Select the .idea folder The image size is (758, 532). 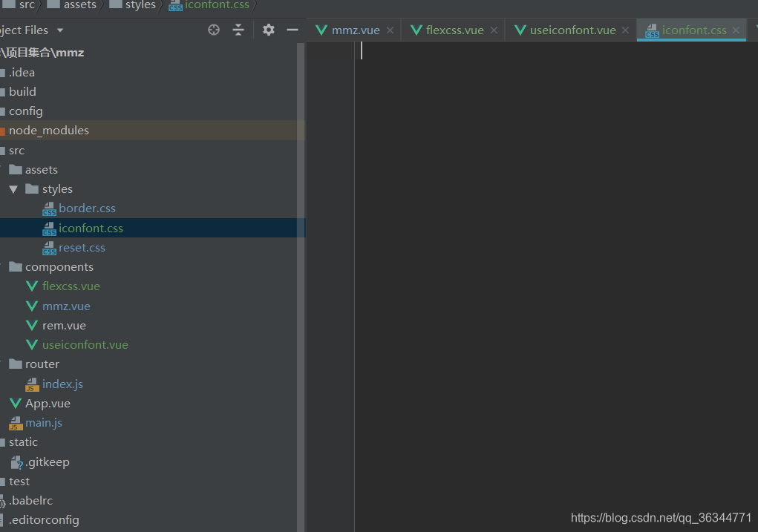22,73
